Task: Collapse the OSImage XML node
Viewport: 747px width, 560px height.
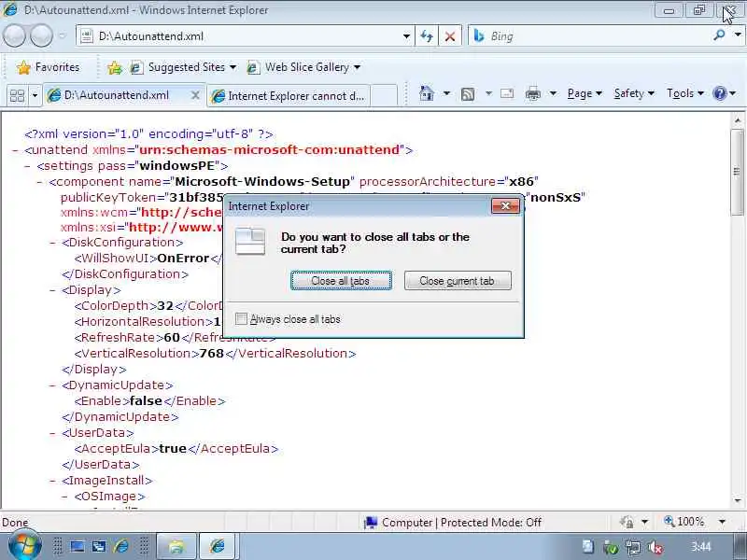Action: [x=64, y=497]
